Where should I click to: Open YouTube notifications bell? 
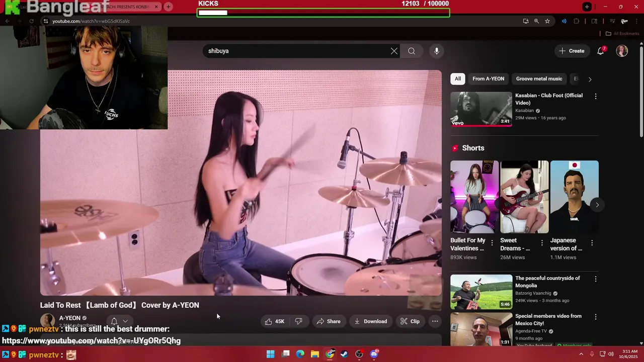tap(600, 51)
